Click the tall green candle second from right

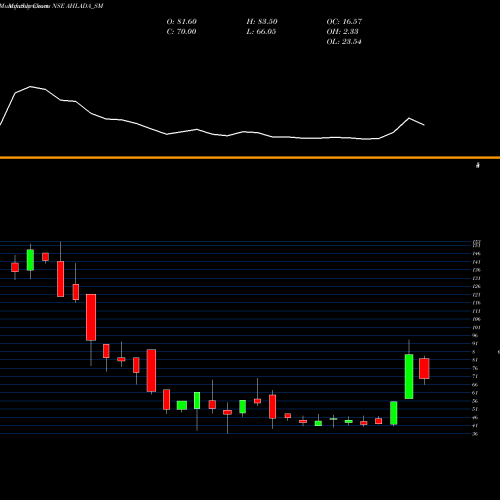[409, 376]
